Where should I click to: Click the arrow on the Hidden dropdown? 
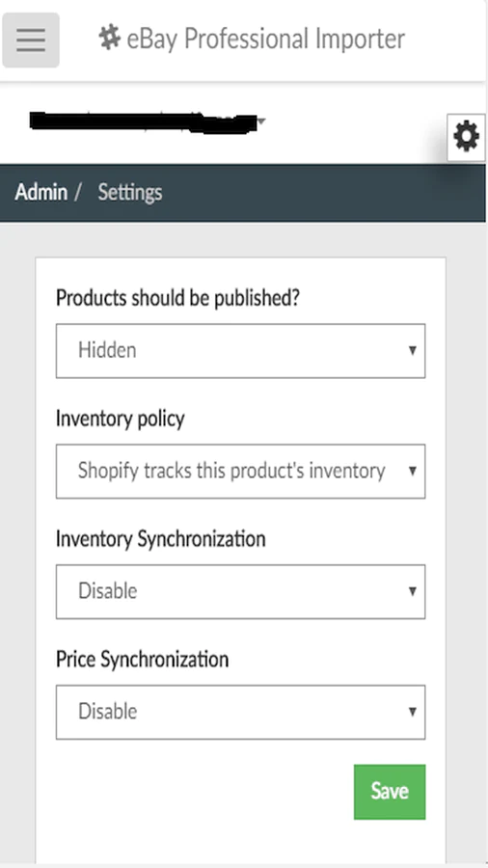[x=412, y=350]
